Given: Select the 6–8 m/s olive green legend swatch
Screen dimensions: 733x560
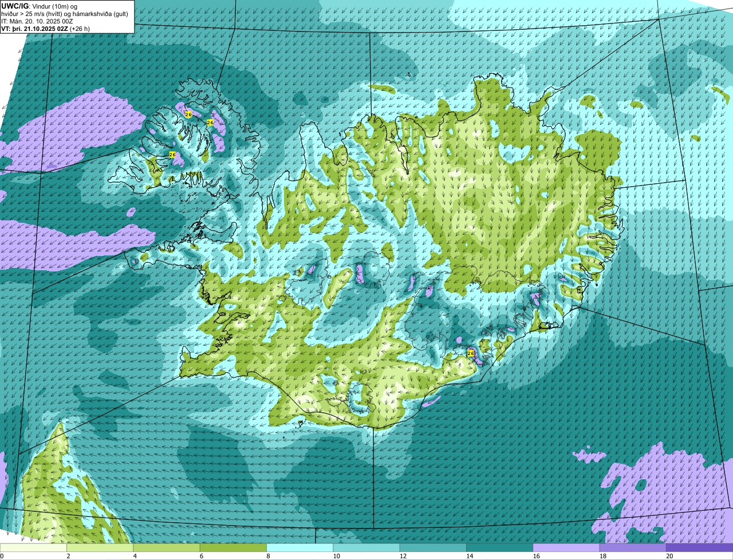Looking at the screenshot, I should (234, 548).
